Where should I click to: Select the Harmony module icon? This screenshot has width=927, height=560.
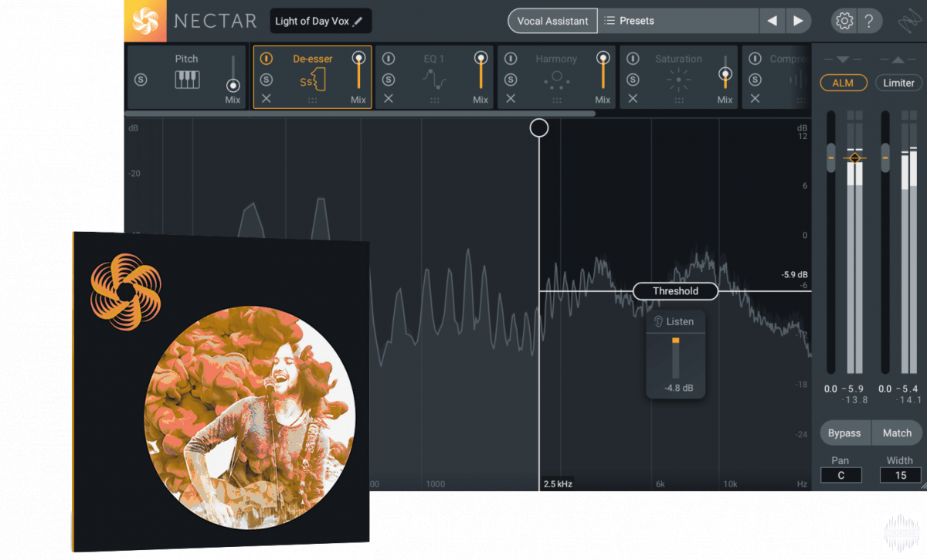click(556, 79)
